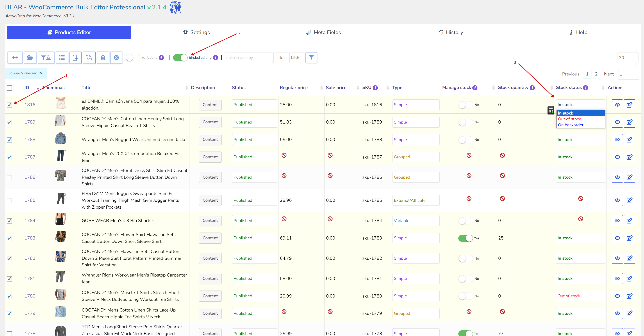This screenshot has height=336, width=644.
Task: Click the circled X reset icon
Action: pyautogui.click(x=116, y=58)
